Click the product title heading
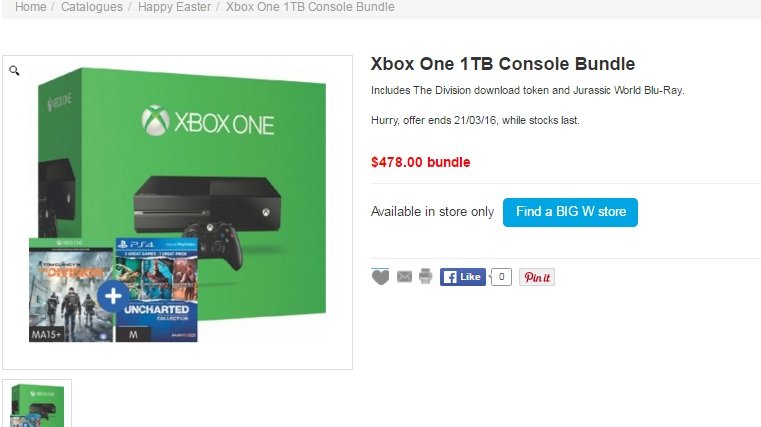The width and height of the screenshot is (761, 427). coord(503,64)
